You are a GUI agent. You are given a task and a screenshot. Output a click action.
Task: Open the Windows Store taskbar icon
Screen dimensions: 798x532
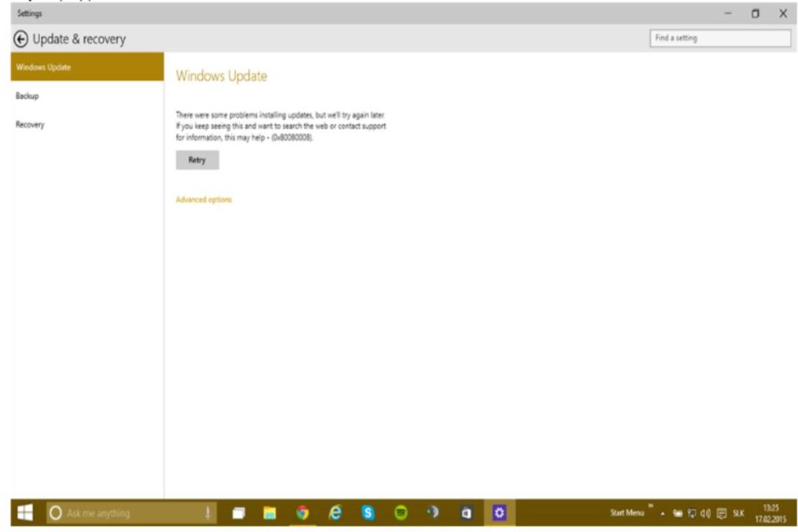click(466, 513)
